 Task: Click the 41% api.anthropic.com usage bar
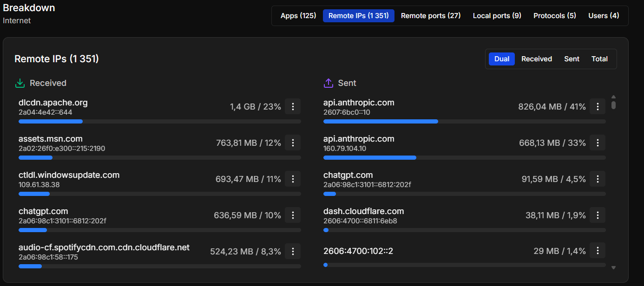465,122
